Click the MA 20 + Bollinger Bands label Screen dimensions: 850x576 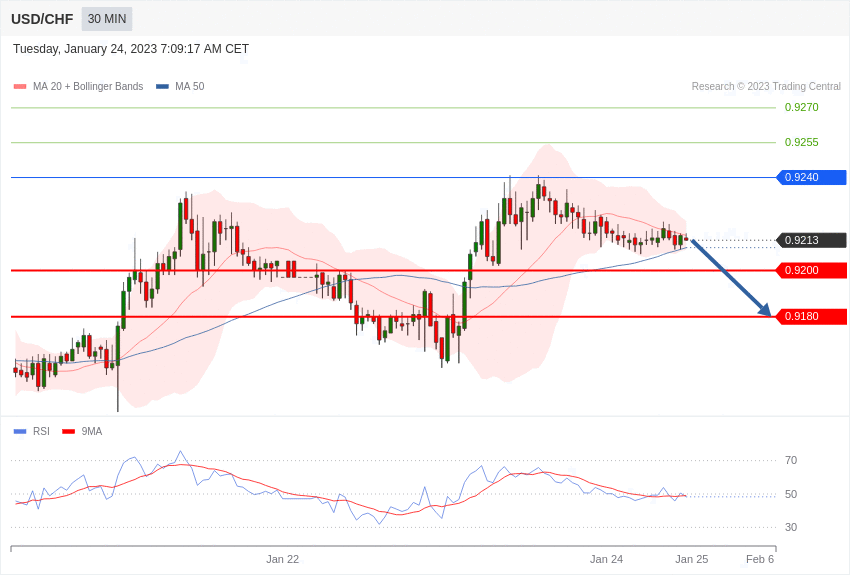[88, 86]
